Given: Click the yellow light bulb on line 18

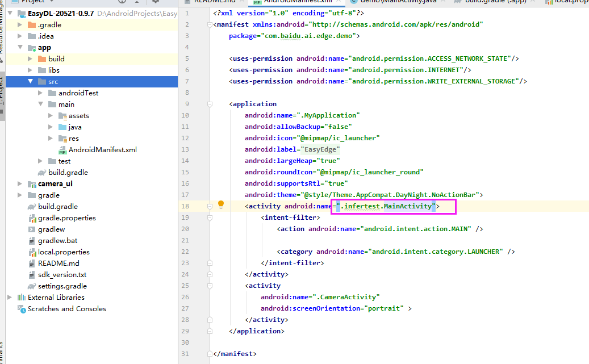Looking at the screenshot, I should (221, 205).
